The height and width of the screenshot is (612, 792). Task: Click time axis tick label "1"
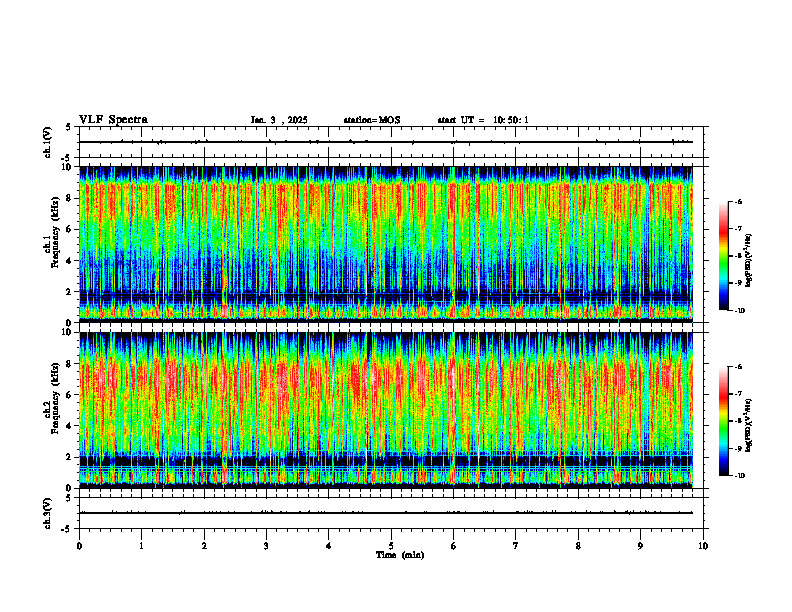click(141, 546)
